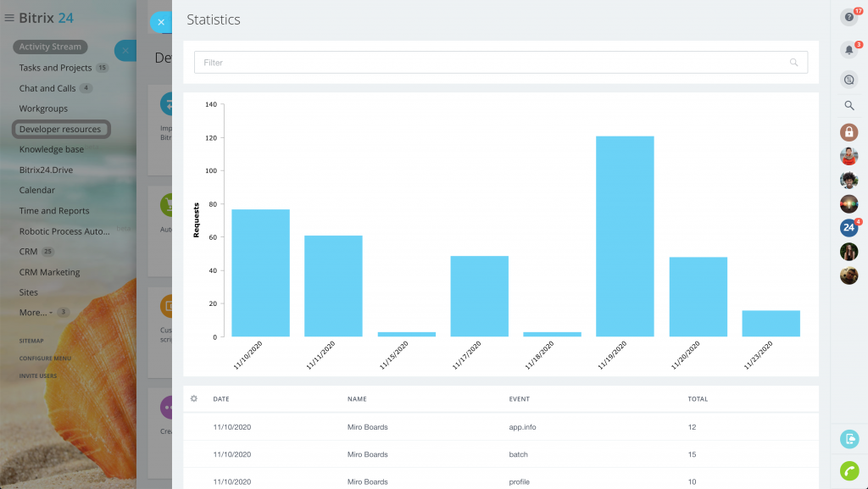Click the Filter input field
Viewport: 868px width, 489px height.
[492, 63]
